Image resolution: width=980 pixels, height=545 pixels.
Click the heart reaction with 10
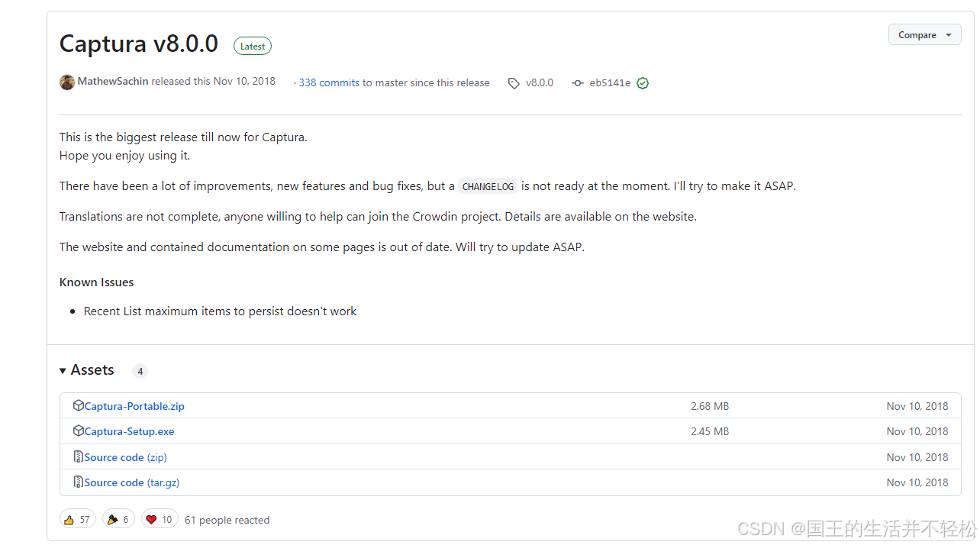[160, 519]
